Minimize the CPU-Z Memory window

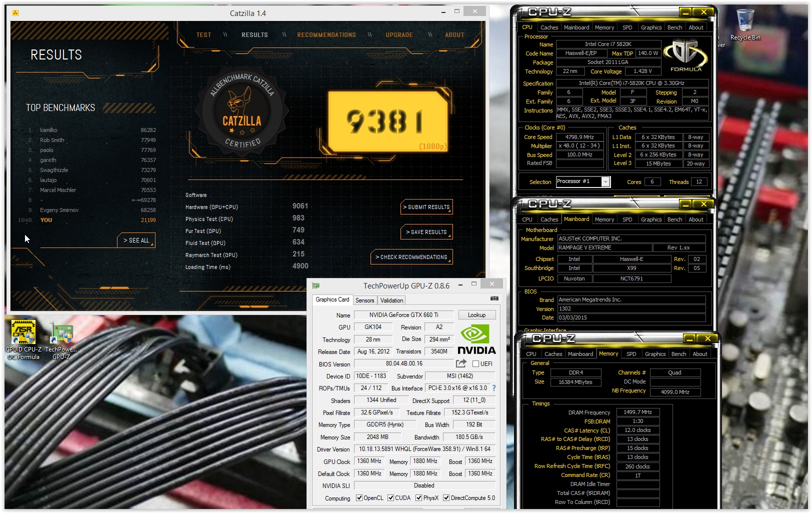[689, 338]
